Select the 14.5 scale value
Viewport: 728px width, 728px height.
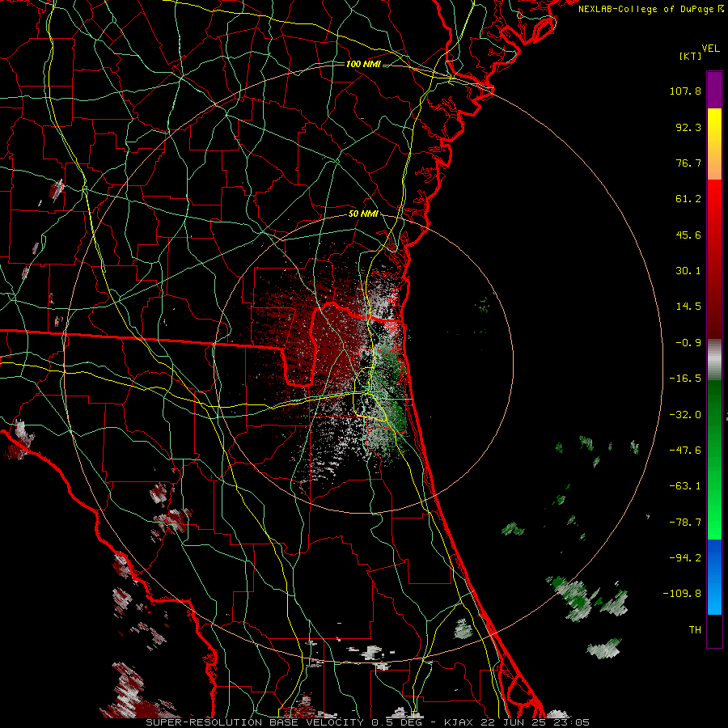pyautogui.click(x=688, y=307)
